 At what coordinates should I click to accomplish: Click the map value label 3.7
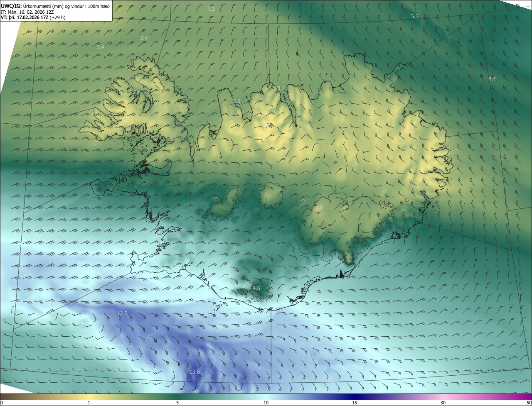[281, 88]
